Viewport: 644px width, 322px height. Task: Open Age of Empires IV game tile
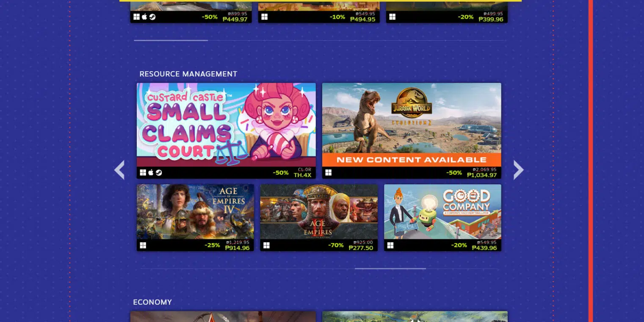coord(195,211)
